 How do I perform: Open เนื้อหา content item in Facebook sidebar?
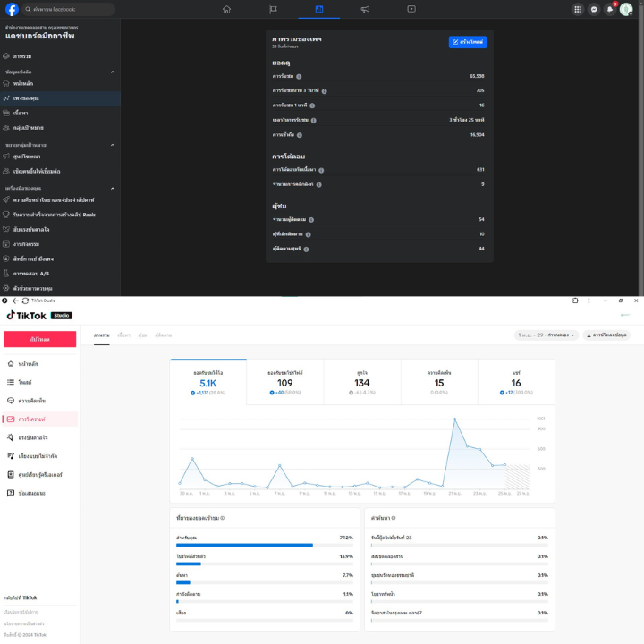(61, 113)
